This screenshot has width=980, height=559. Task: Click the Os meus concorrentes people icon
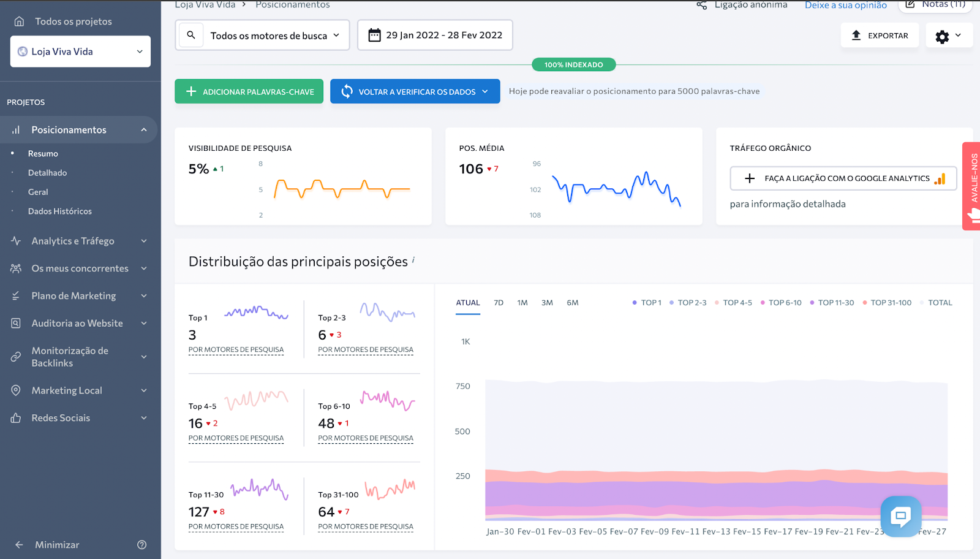coord(16,268)
